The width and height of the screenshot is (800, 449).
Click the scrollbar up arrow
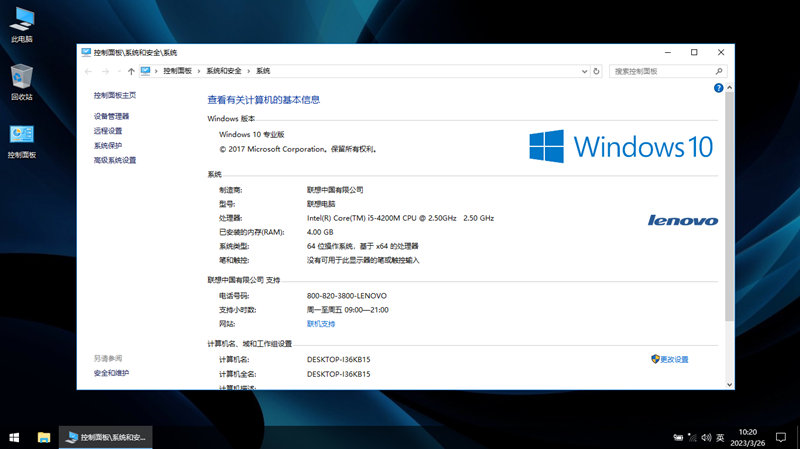click(730, 88)
